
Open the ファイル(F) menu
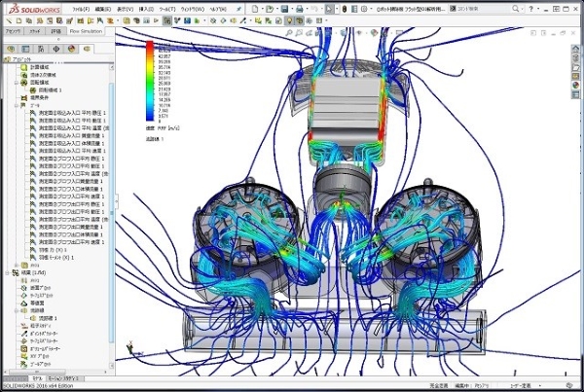[x=79, y=9]
